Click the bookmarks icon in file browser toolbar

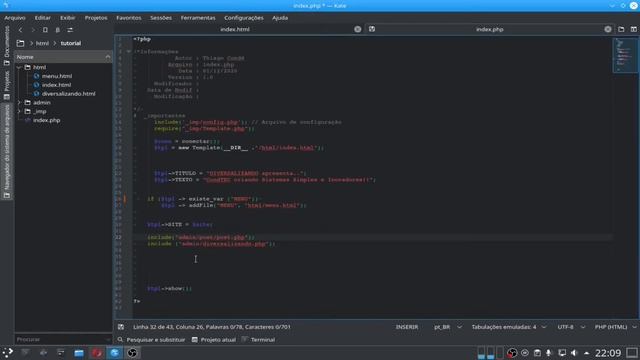tap(45, 30)
